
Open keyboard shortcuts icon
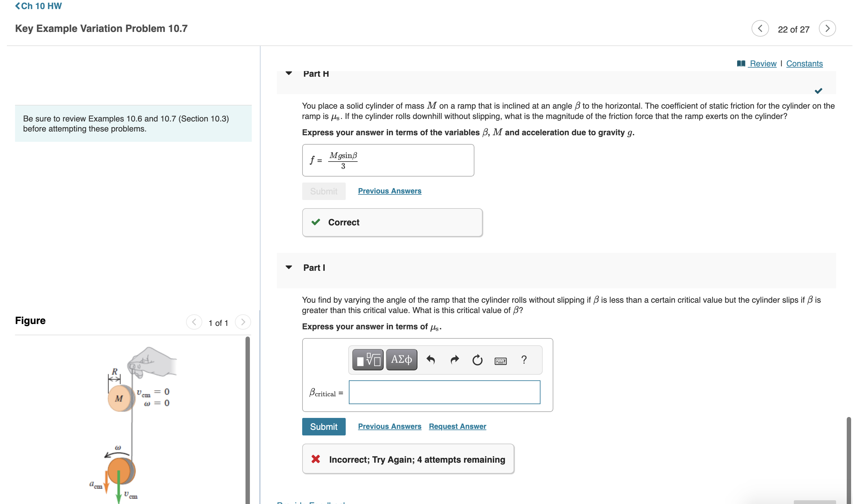point(500,361)
